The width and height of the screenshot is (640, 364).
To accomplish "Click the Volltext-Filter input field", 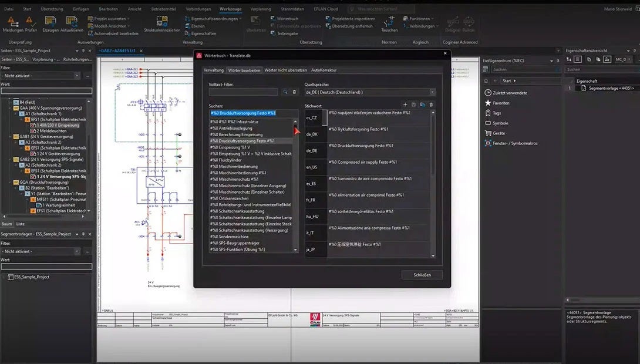I will click(243, 92).
